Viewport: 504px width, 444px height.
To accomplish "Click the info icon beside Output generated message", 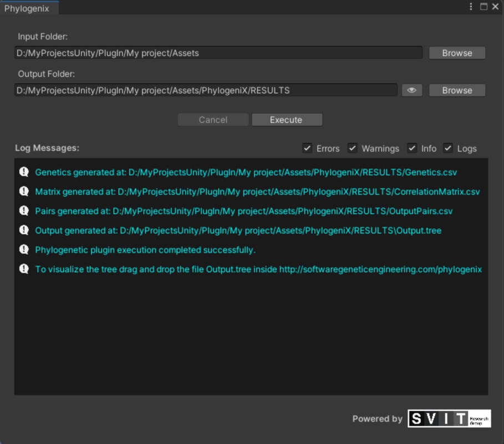I will (24, 230).
